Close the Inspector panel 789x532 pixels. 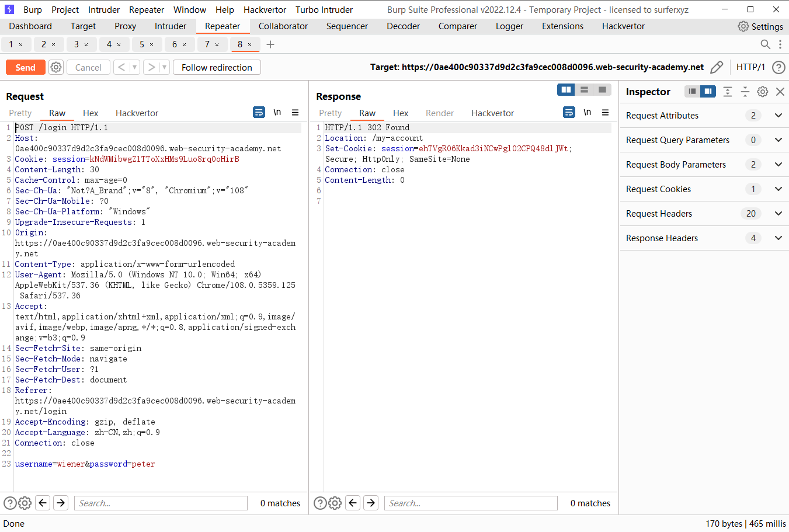pyautogui.click(x=780, y=91)
